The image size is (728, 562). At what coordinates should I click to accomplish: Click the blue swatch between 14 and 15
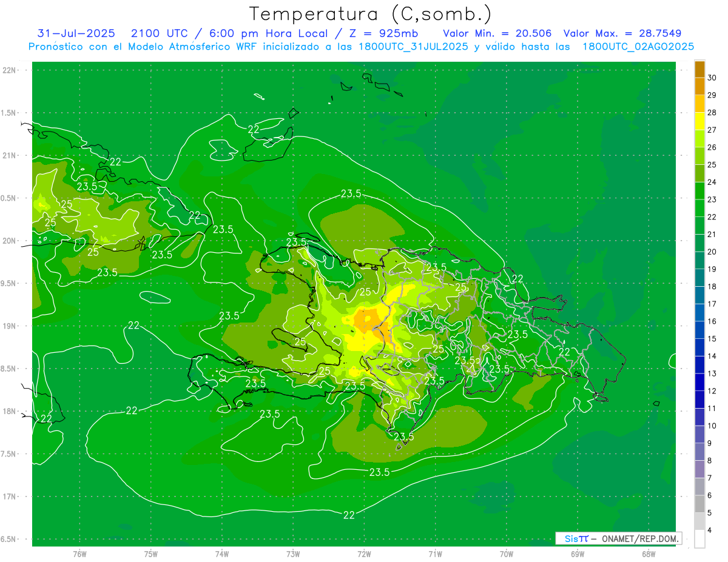pos(699,347)
